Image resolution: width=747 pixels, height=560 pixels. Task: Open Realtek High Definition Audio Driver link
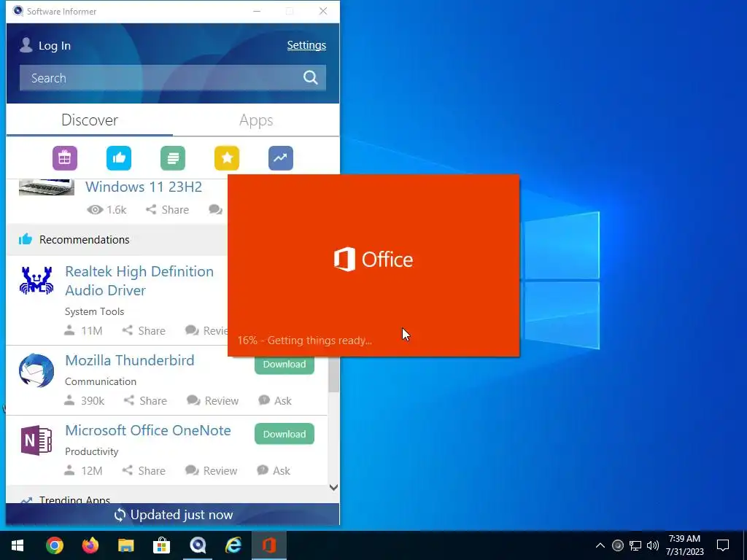coord(139,281)
